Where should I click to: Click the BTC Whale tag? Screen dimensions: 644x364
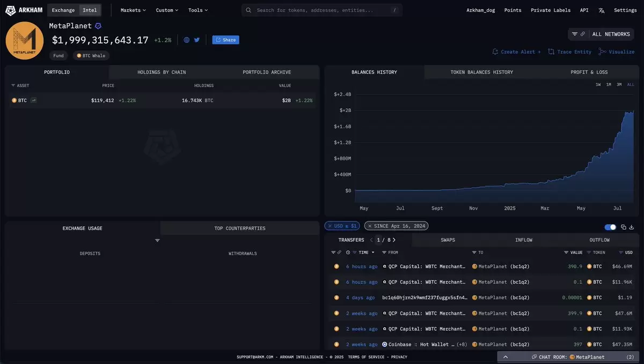point(91,56)
